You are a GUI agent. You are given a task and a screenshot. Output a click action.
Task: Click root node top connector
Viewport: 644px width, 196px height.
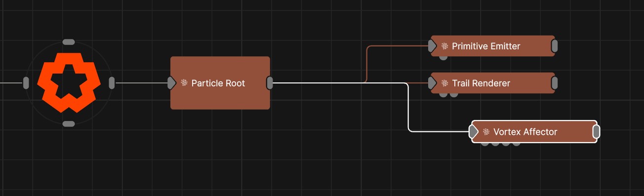coord(69,42)
